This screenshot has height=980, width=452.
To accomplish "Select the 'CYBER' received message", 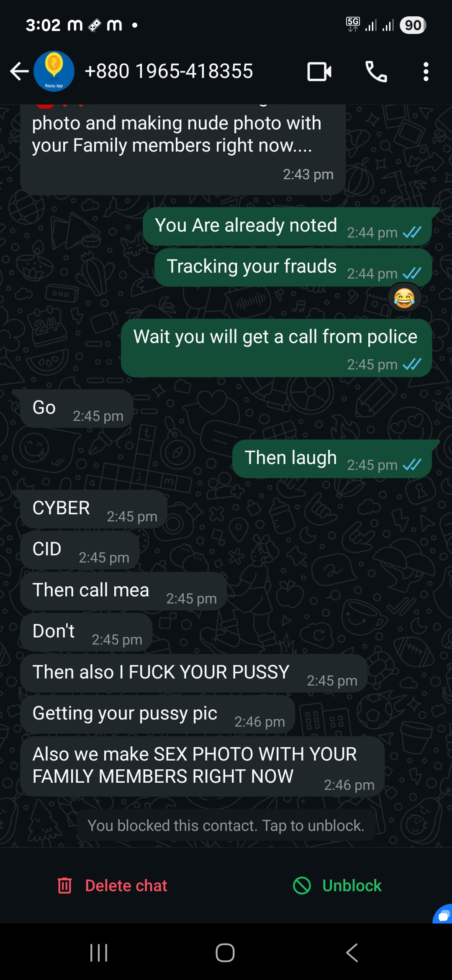I will click(94, 509).
